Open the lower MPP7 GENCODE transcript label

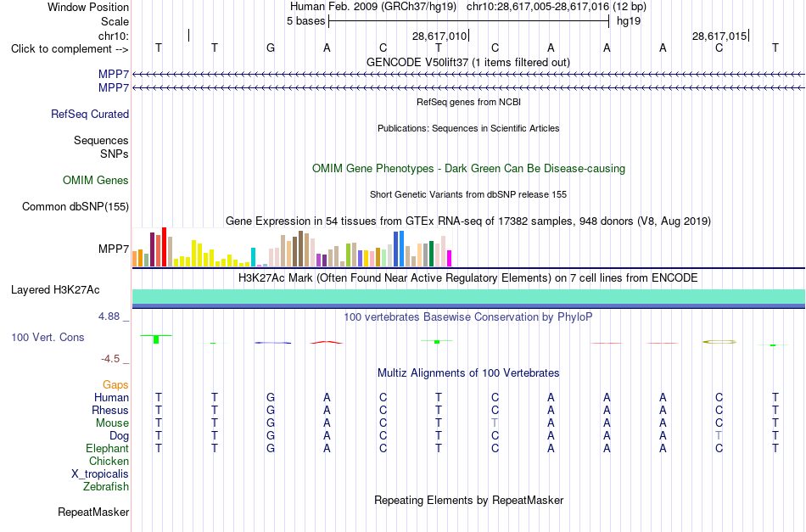[114, 88]
